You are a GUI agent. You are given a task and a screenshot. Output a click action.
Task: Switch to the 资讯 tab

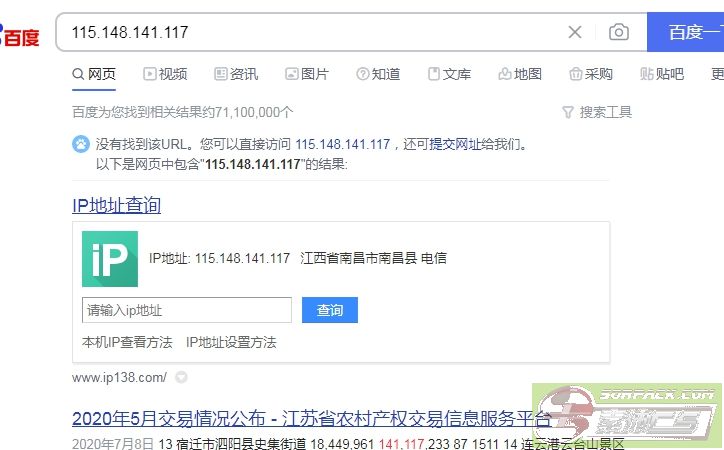click(236, 74)
